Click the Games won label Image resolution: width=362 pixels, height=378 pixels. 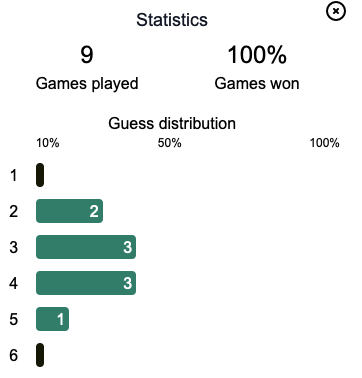click(257, 84)
